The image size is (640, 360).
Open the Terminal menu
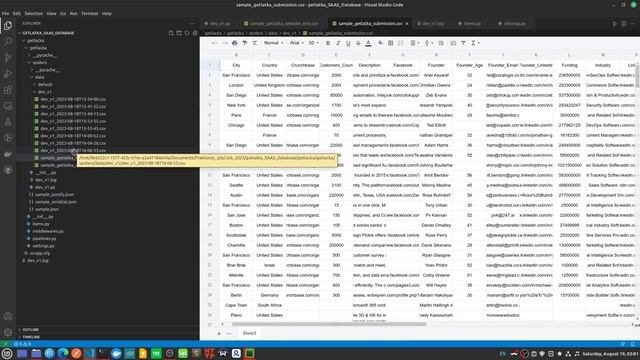click(89, 13)
